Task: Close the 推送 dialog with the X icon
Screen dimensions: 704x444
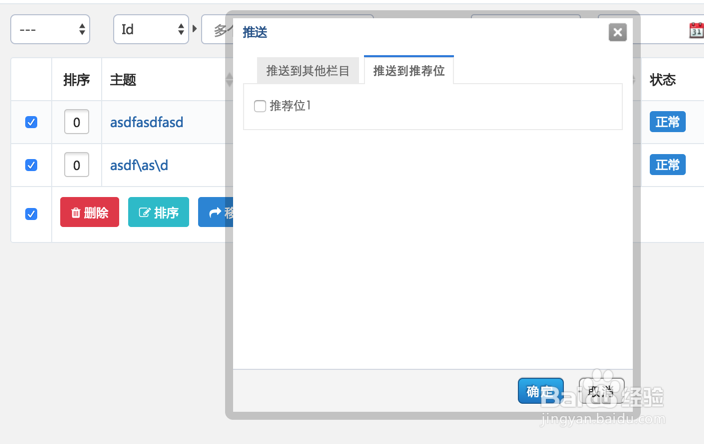Action: click(x=617, y=32)
